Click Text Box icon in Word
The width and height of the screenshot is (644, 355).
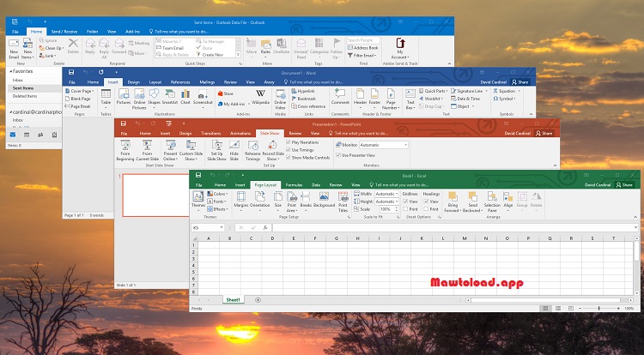(410, 99)
